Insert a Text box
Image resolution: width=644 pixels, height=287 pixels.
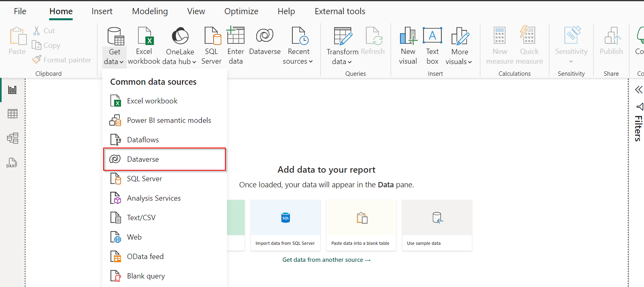click(432, 45)
